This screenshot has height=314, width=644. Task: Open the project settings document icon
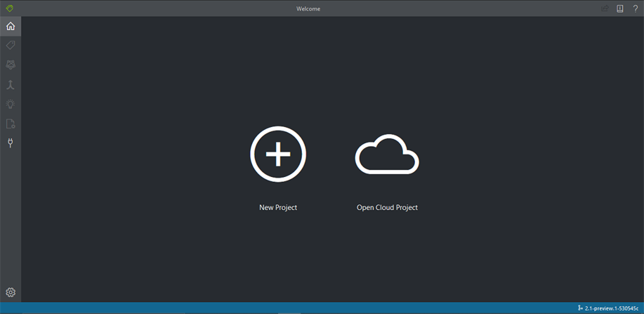click(11, 124)
